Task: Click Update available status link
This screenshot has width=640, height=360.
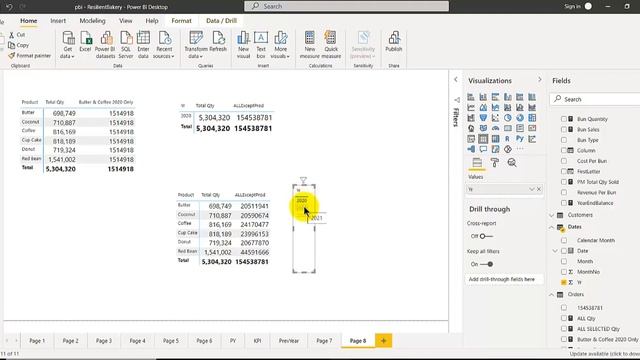Action: click(x=604, y=354)
